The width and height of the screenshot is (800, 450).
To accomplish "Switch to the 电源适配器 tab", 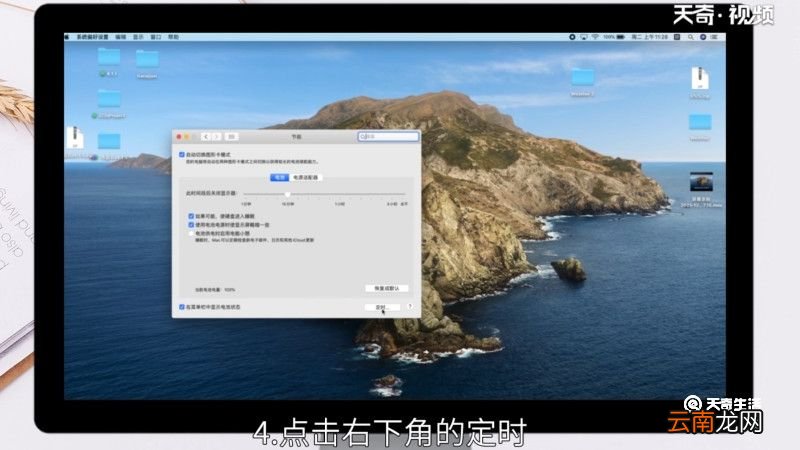I will tap(306, 177).
